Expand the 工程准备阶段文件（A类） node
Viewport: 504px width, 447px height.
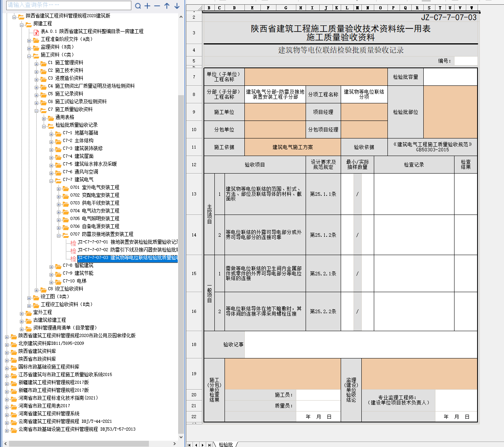pyautogui.click(x=29, y=41)
